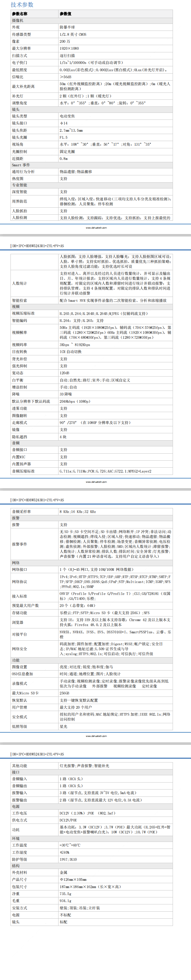Click the value "ICR 自动切换"
The image size is (191, 980).
(x=70, y=352)
